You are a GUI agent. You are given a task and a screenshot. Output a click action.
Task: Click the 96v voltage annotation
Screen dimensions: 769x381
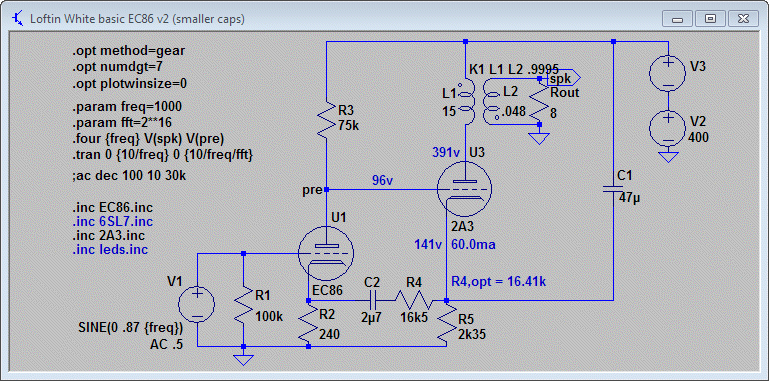pyautogui.click(x=383, y=181)
